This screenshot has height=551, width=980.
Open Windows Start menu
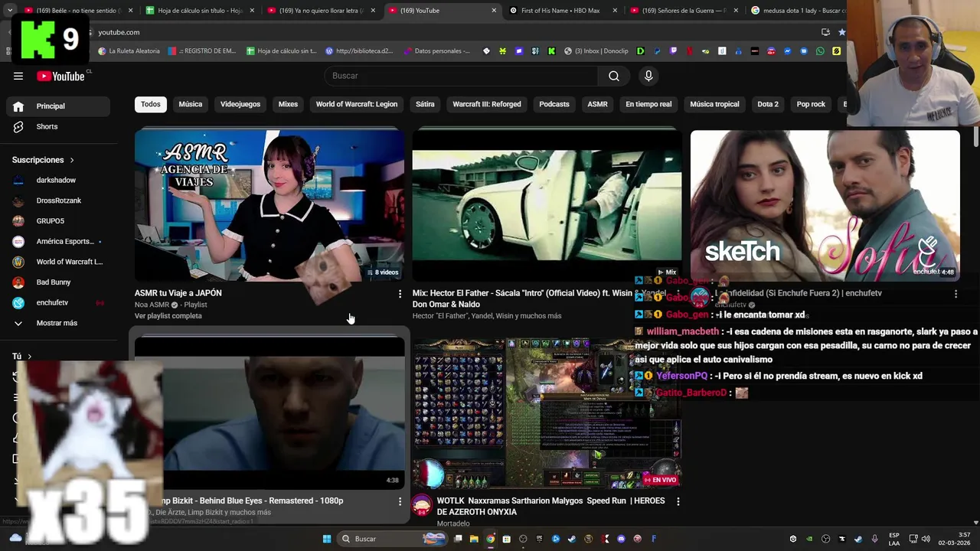tap(327, 539)
